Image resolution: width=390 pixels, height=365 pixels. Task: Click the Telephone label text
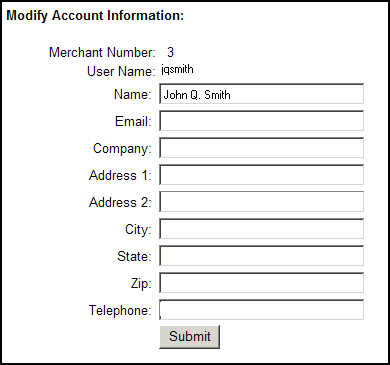pyautogui.click(x=120, y=310)
